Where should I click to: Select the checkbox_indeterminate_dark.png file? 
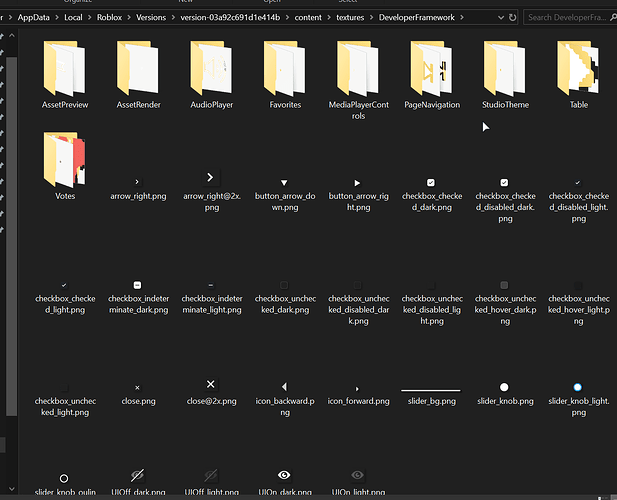click(138, 297)
